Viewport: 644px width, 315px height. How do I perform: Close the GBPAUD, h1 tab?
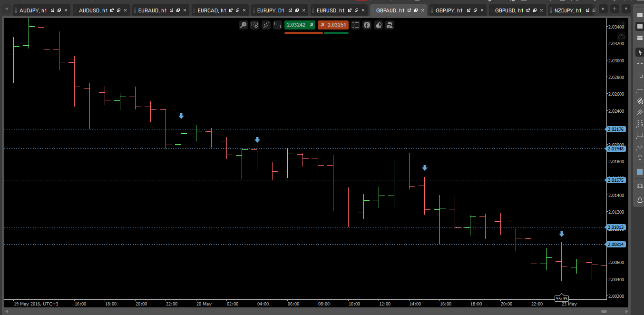(x=422, y=10)
